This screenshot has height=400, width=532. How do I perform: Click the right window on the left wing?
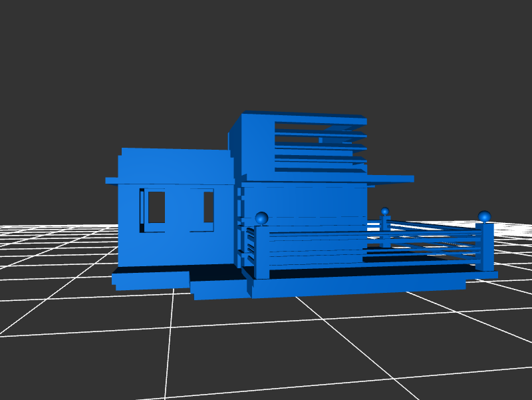tap(208, 207)
